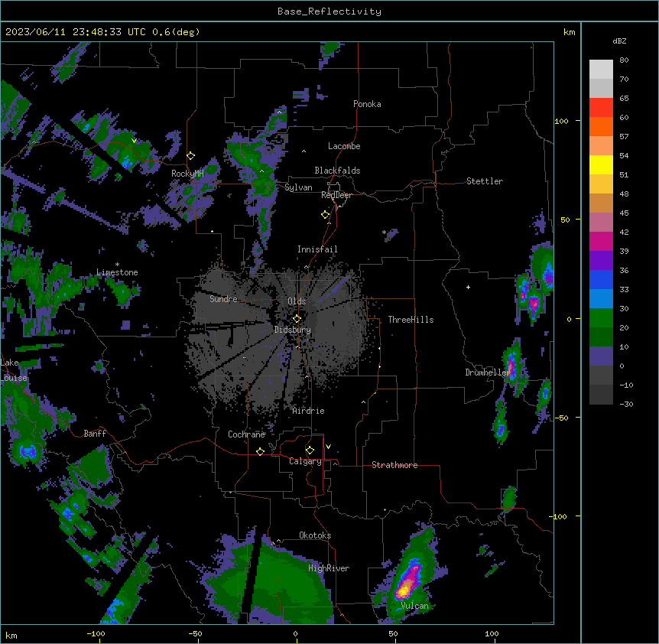Pick the slate purple 10-0 dBZ swatch

[601, 356]
